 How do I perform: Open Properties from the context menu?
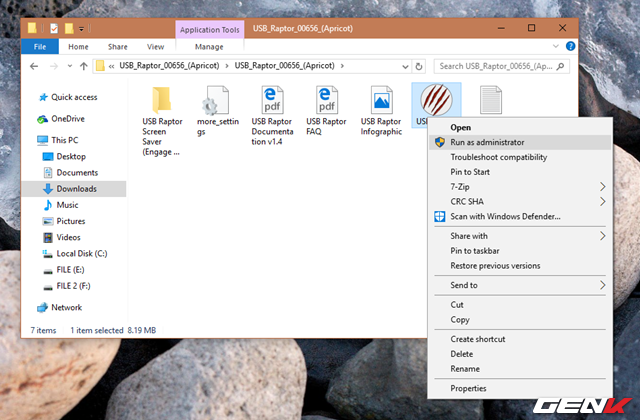coord(520,389)
